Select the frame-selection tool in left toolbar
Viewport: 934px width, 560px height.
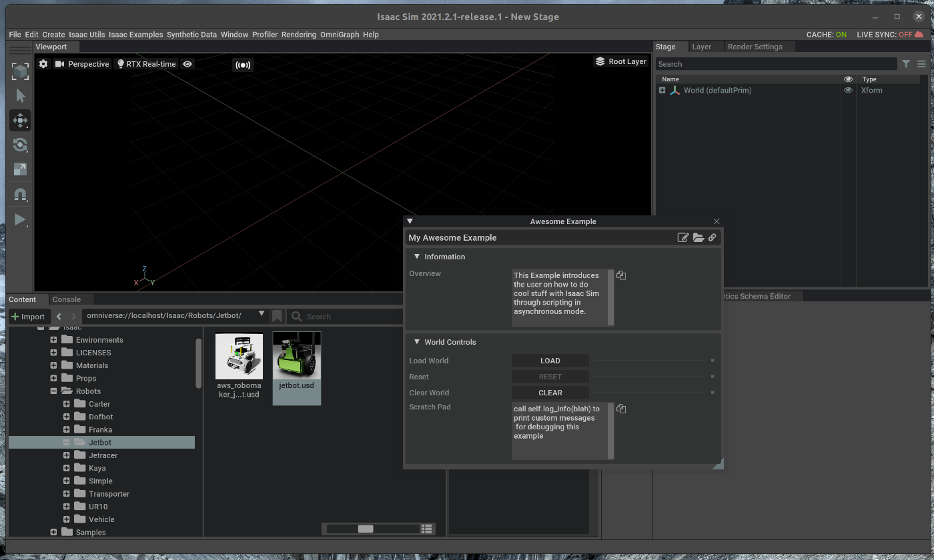(20, 71)
